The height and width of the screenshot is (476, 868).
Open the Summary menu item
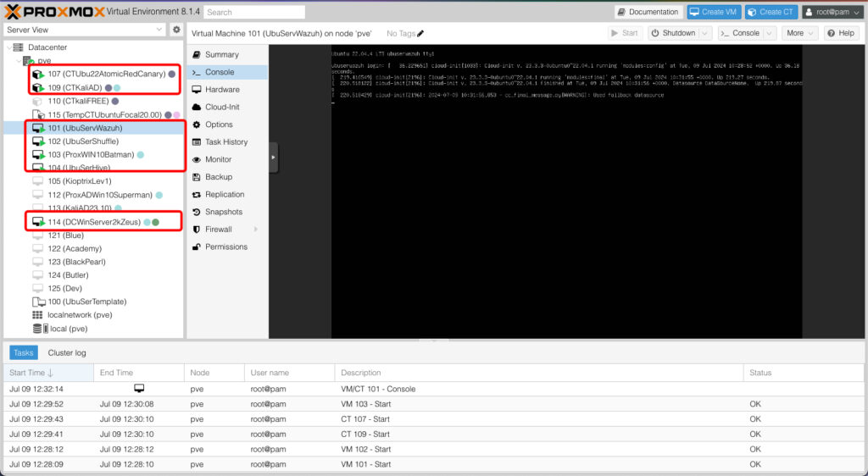point(221,54)
